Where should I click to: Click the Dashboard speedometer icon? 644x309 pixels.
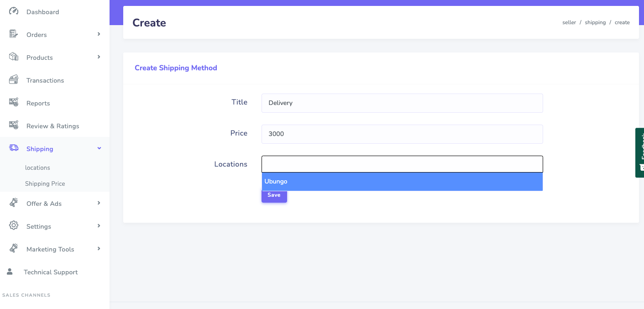(14, 11)
